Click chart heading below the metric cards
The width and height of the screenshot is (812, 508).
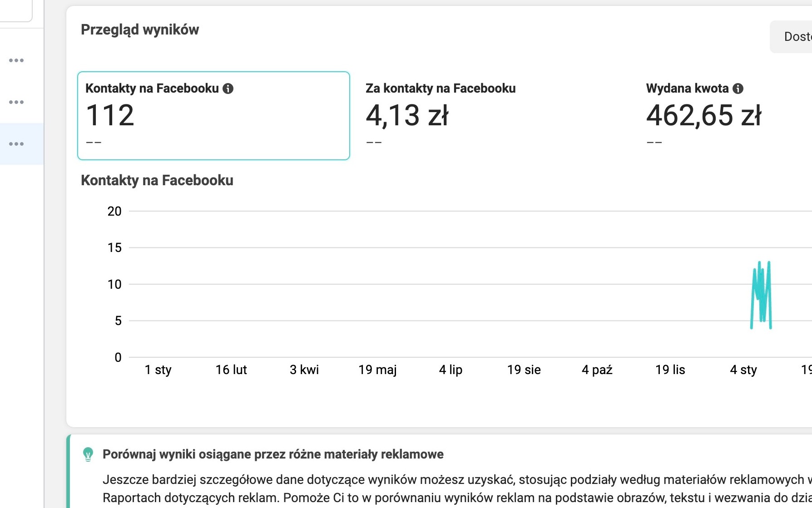click(x=157, y=180)
